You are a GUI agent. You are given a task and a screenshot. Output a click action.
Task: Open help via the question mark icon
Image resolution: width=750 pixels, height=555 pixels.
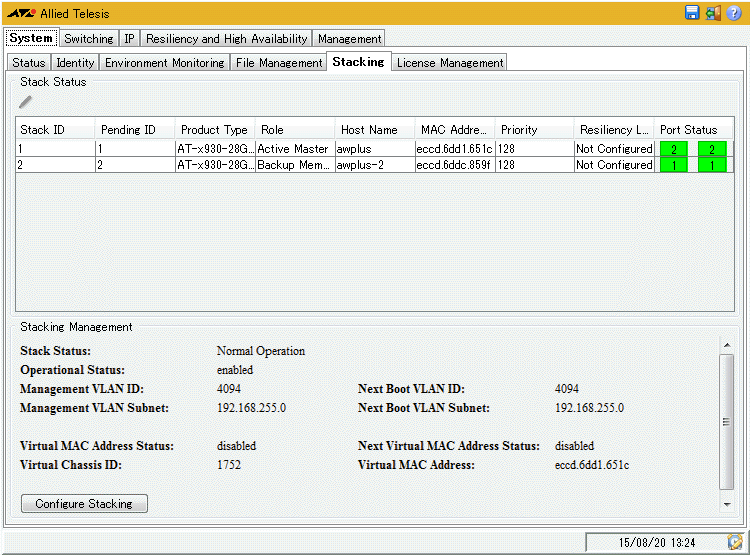[x=734, y=13]
